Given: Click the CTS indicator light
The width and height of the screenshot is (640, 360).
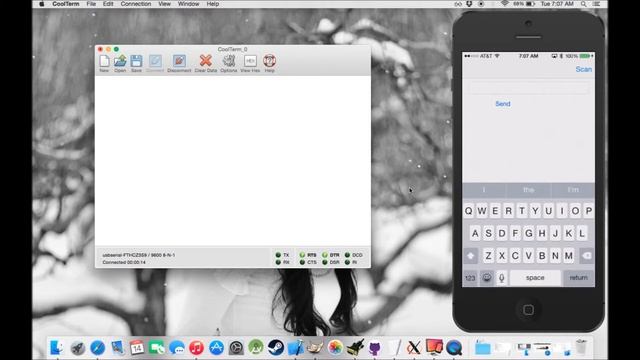Looking at the screenshot, I should (302, 262).
